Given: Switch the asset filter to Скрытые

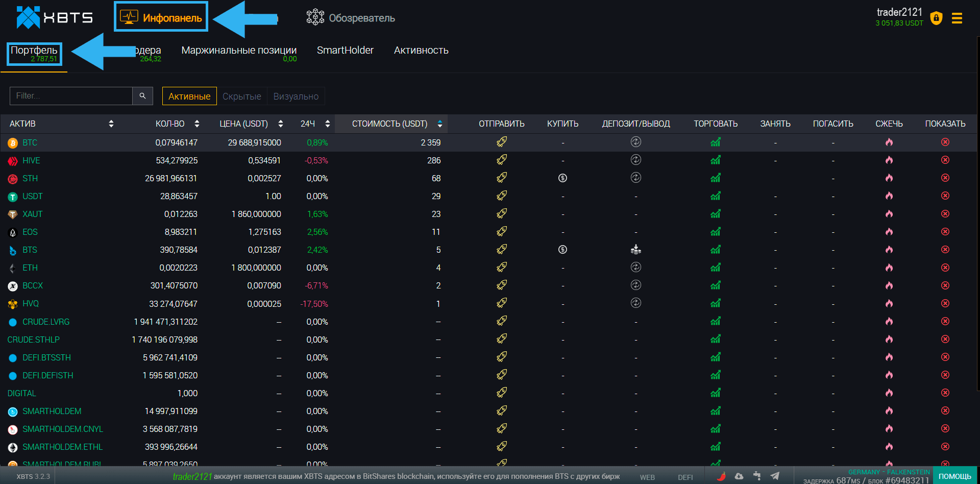Looking at the screenshot, I should point(241,96).
